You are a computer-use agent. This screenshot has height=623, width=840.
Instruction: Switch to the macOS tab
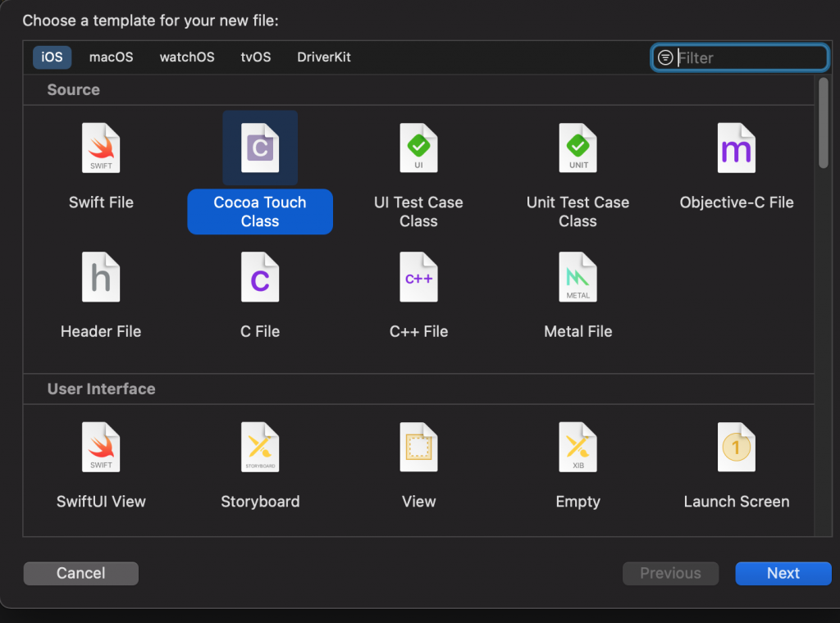point(111,57)
